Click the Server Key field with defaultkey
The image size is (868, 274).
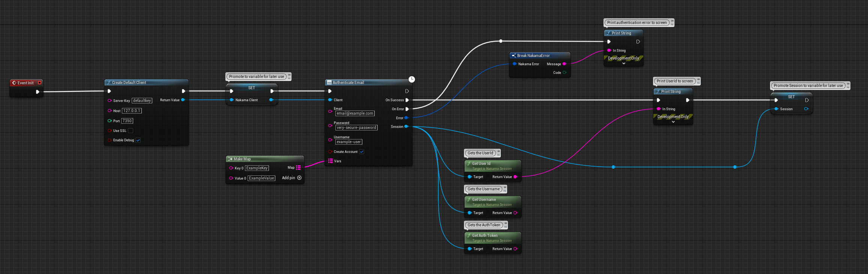142,101
